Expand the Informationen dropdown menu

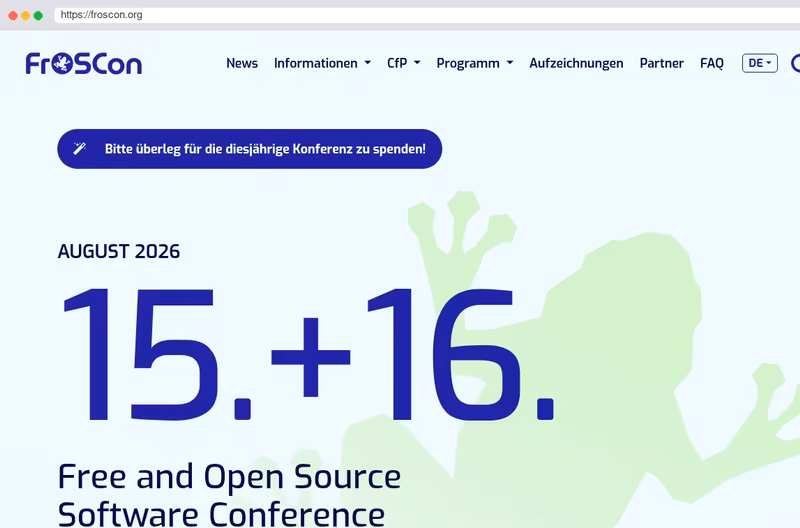coord(322,63)
